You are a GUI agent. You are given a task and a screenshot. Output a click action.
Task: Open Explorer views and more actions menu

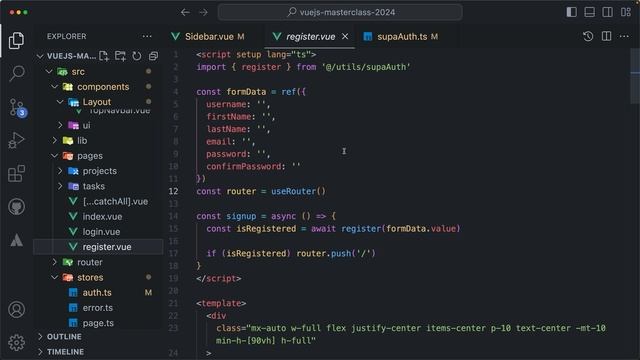pos(147,36)
